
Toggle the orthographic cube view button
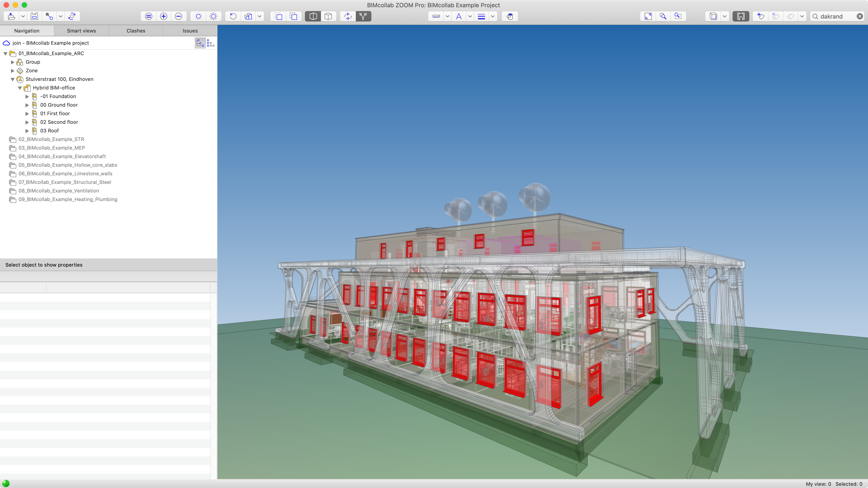tap(328, 16)
